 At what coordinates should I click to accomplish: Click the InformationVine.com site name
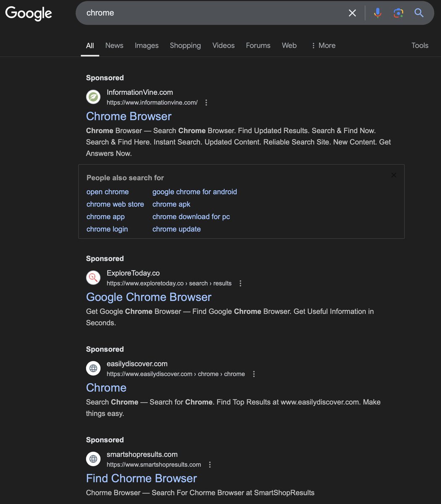point(140,92)
